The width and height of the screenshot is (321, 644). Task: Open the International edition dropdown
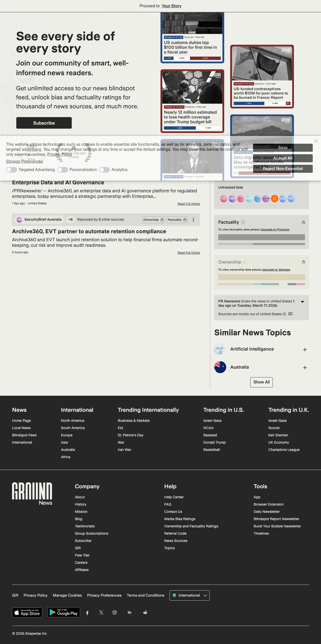pos(190,595)
